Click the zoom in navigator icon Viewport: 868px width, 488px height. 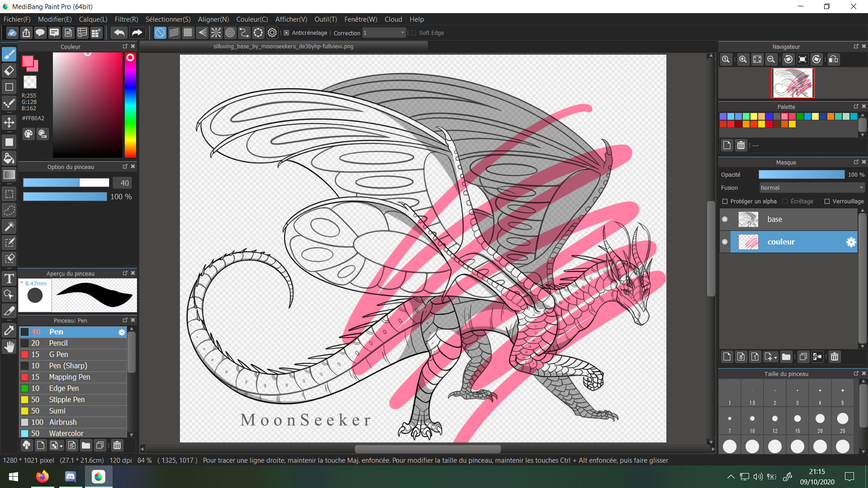(x=743, y=59)
